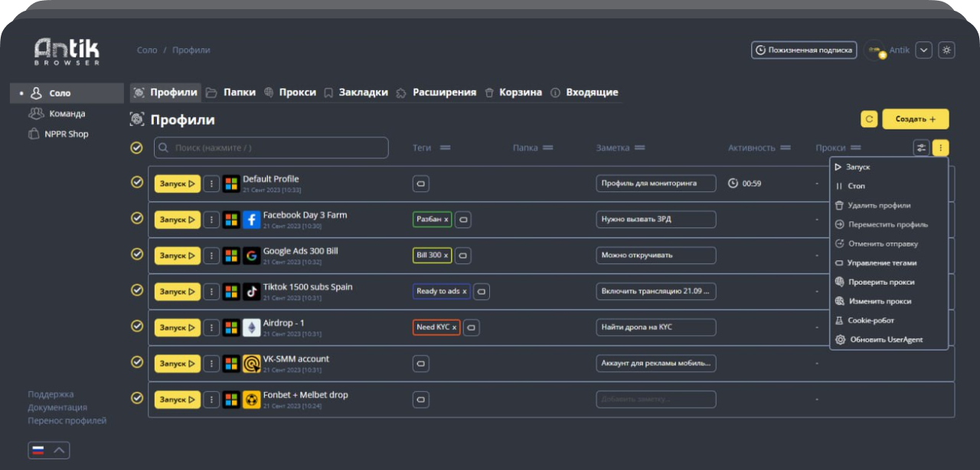Image resolution: width=980 pixels, height=470 pixels.
Task: Switch to the Расширения tab
Action: pos(436,93)
